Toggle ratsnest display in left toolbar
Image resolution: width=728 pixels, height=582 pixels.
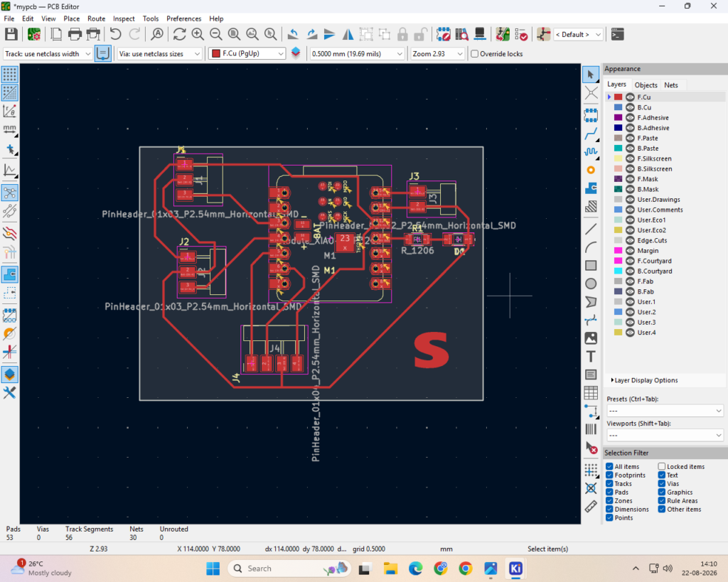point(10,193)
